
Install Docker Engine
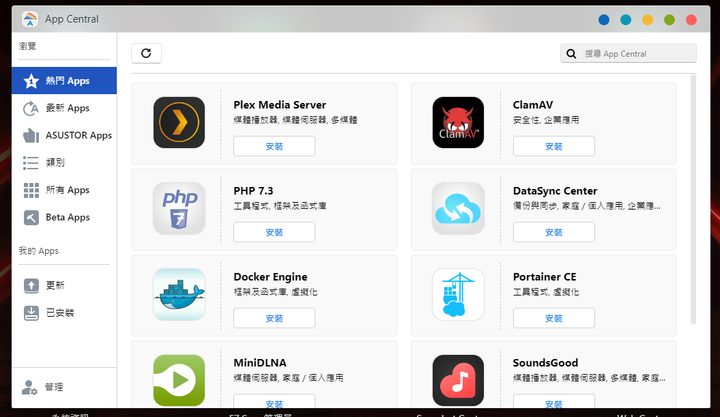click(x=274, y=318)
